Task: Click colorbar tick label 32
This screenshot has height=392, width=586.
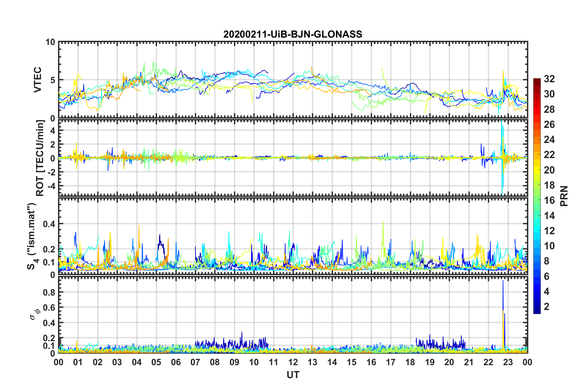Action: [549, 79]
